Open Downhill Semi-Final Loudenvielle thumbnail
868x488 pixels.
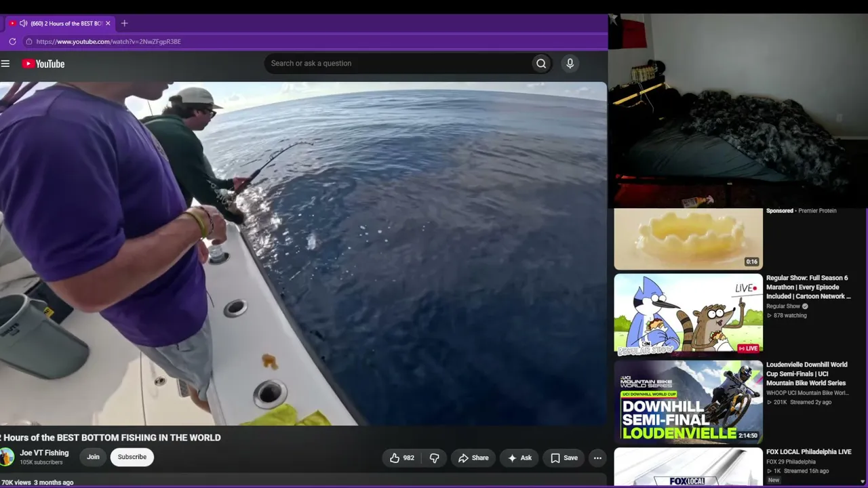click(688, 401)
